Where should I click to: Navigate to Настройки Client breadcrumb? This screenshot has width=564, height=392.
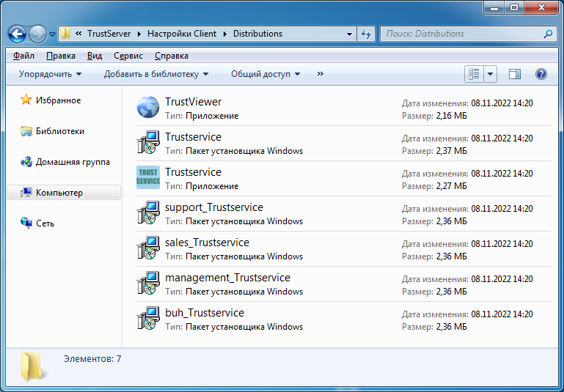(x=182, y=34)
